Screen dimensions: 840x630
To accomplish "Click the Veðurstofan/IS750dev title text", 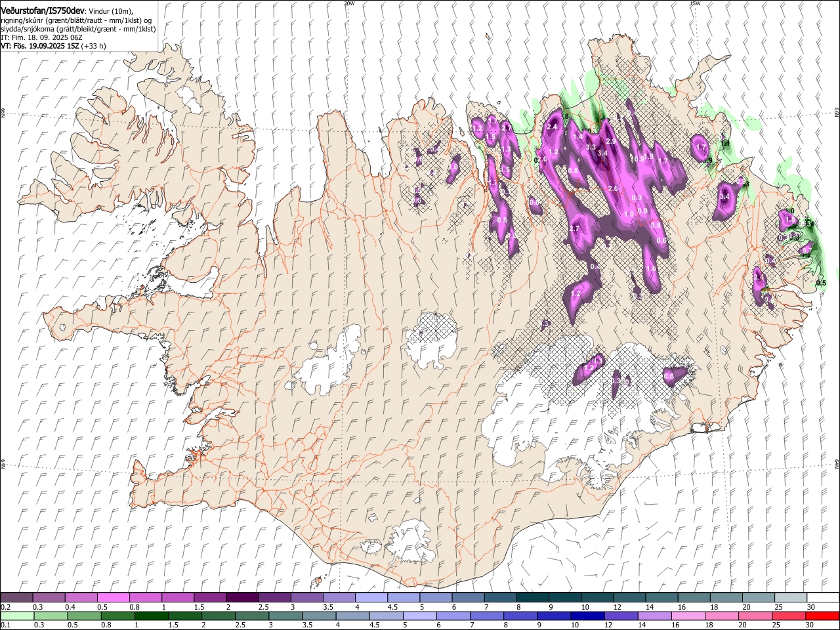I will click(43, 11).
